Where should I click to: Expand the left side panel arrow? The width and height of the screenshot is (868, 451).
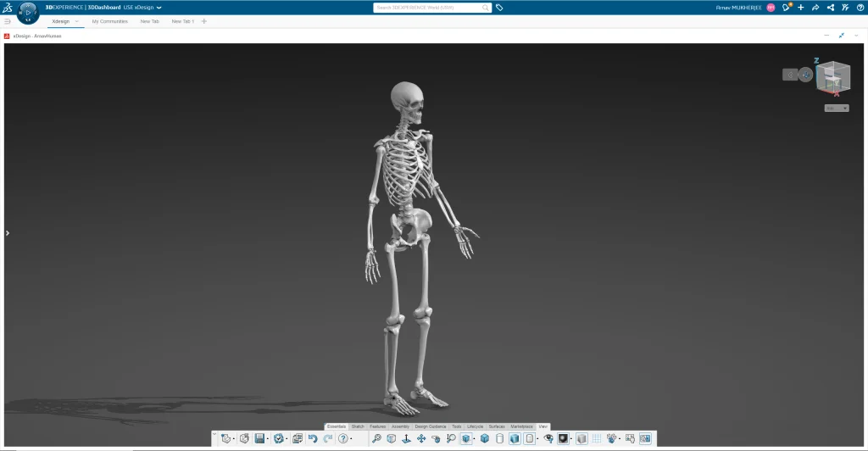tap(8, 233)
